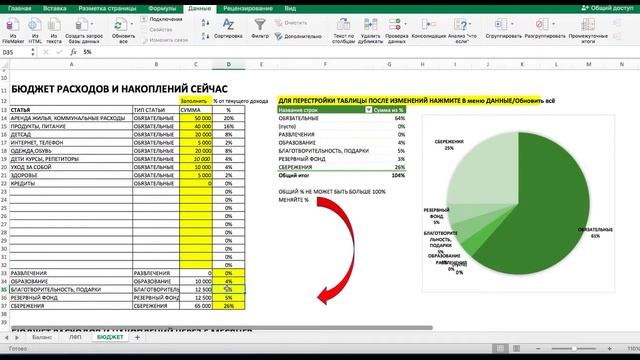Toggle the Фильтр funnel filter
Screen dimensions: 640x360
260,29
